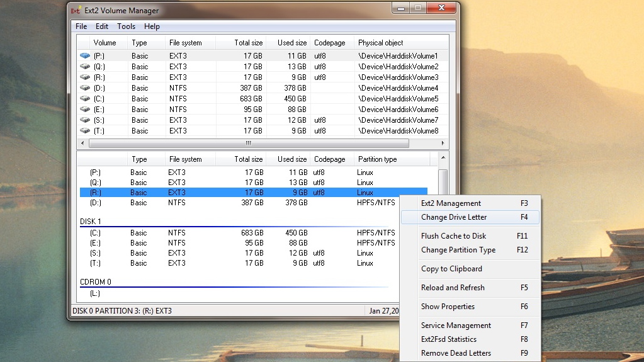Open the Help menu
644x362 pixels.
click(152, 26)
